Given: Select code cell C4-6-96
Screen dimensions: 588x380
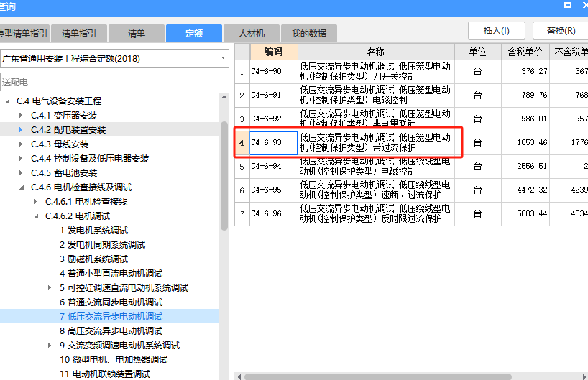Looking at the screenshot, I should 274,213.
